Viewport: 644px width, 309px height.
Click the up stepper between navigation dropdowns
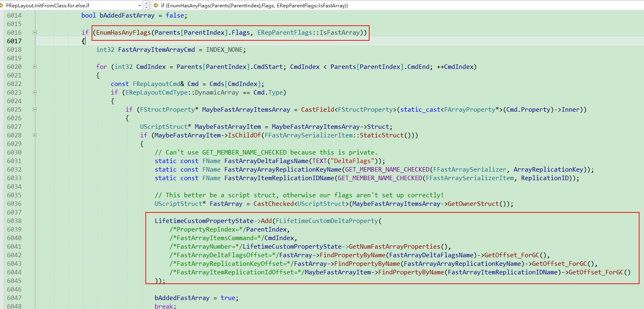coord(147,3)
